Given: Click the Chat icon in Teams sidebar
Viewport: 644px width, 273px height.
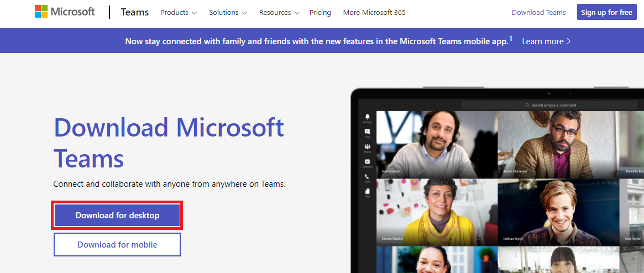Looking at the screenshot, I should pyautogui.click(x=367, y=133).
